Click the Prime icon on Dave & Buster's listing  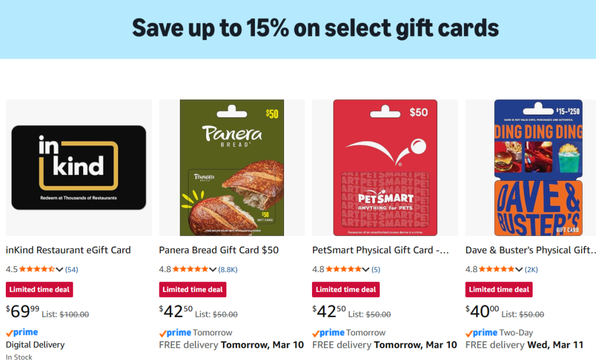click(x=481, y=333)
